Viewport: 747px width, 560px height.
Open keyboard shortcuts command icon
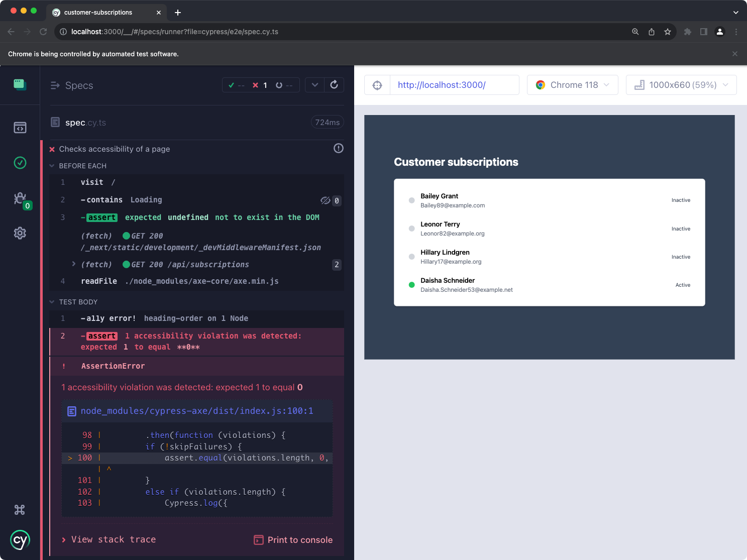tap(20, 510)
